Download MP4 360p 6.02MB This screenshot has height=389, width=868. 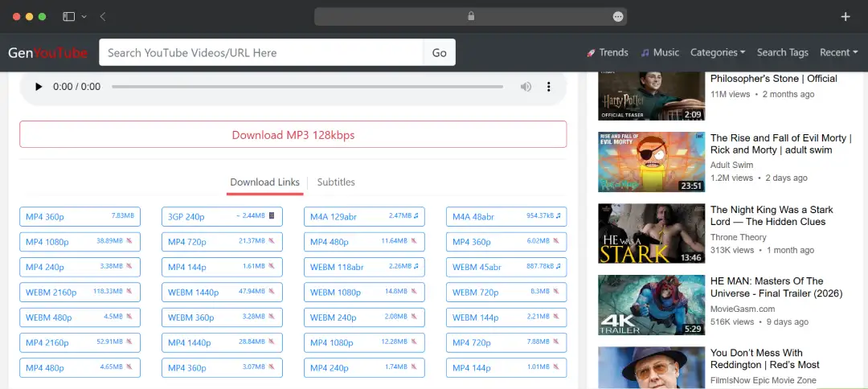506,242
